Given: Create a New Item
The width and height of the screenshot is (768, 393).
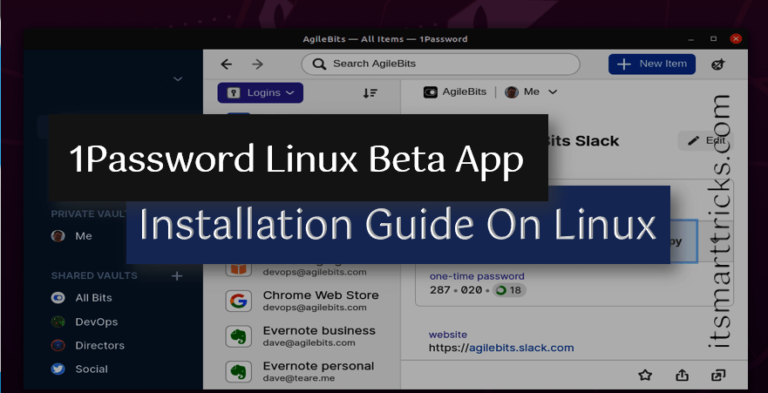Looking at the screenshot, I should click(652, 64).
